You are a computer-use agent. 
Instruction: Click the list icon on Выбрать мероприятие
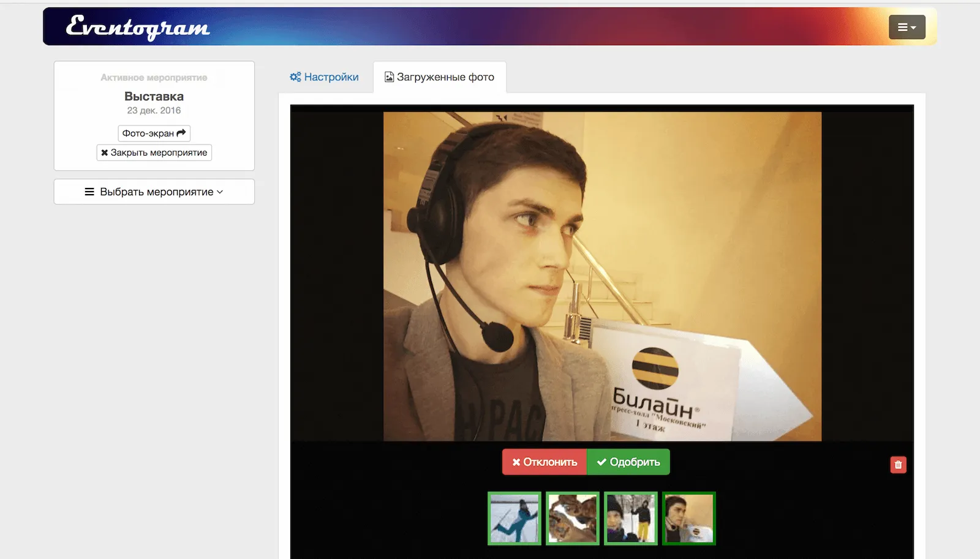pyautogui.click(x=88, y=192)
